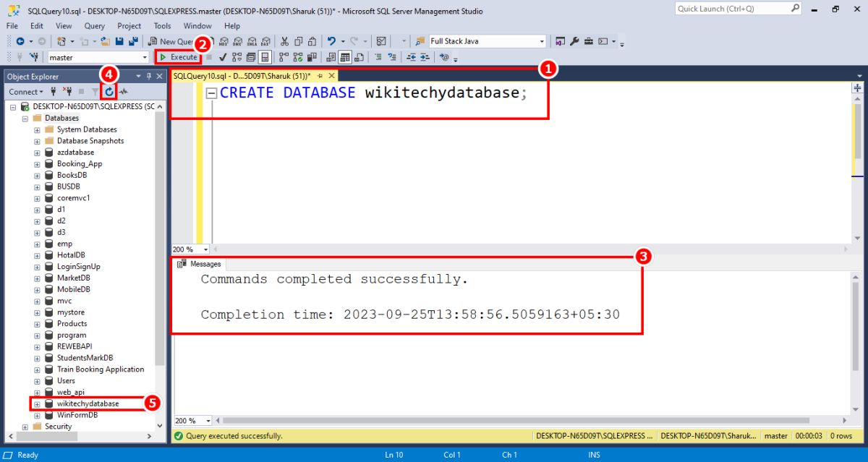Click the Help menu
The width and height of the screenshot is (868, 462).
[231, 26]
